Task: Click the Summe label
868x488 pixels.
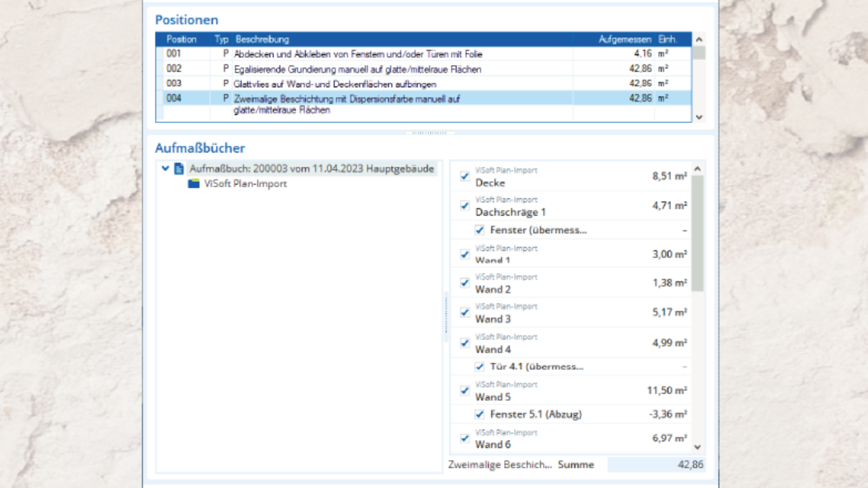Action: click(576, 465)
